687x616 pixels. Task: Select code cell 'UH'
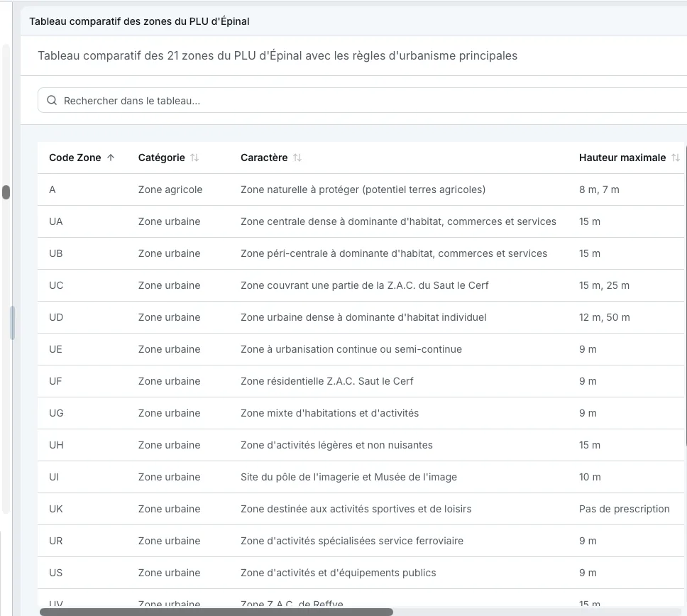pyautogui.click(x=56, y=446)
